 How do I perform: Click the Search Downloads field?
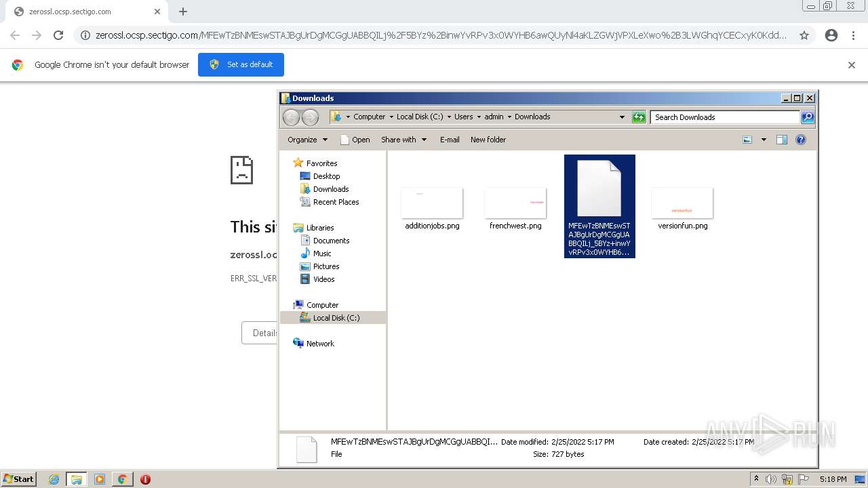(x=725, y=117)
